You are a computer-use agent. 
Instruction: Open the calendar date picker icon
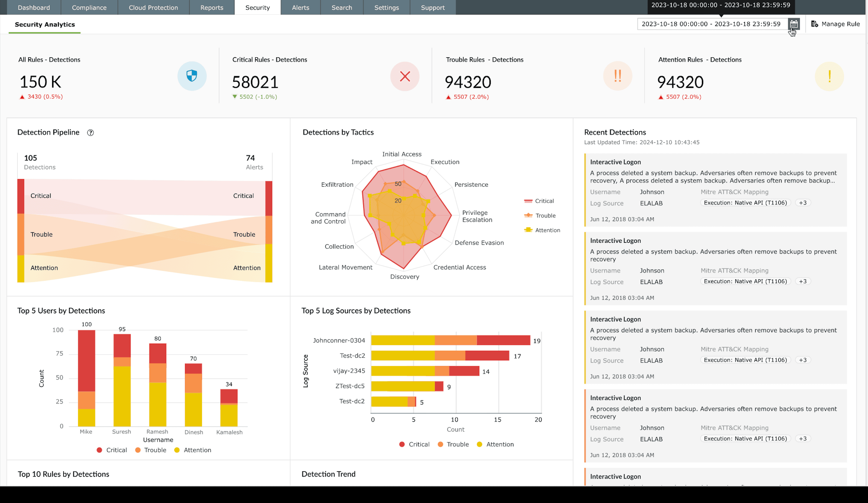point(794,24)
